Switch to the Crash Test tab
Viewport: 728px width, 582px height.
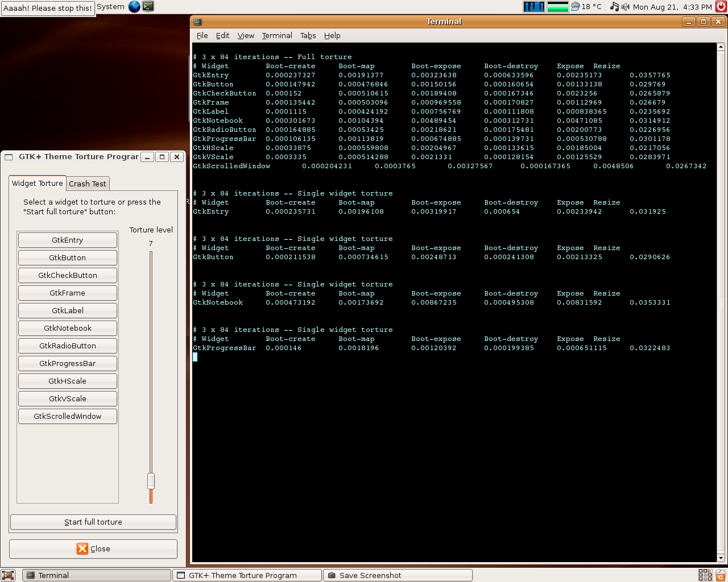(x=88, y=184)
